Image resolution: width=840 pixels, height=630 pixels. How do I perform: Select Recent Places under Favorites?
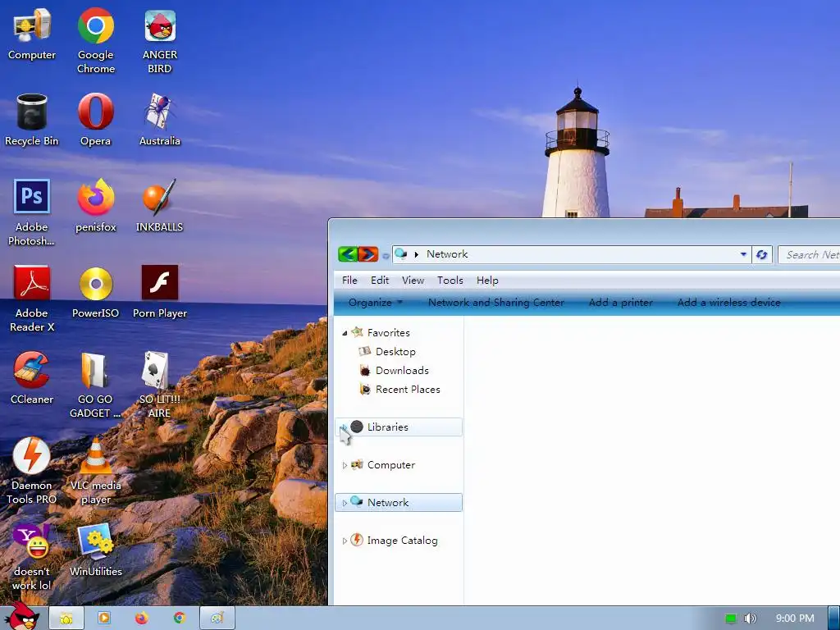tap(408, 390)
